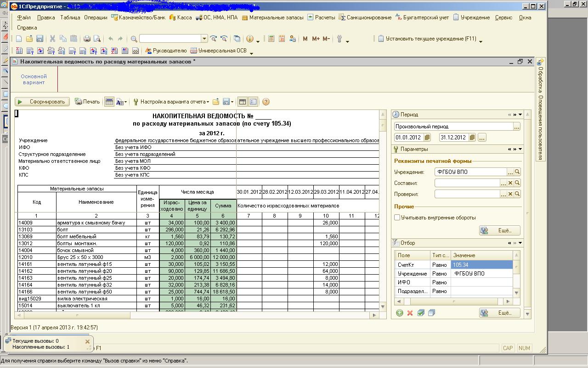Click the Сформировать button
The image size is (588, 368).
tap(43, 102)
